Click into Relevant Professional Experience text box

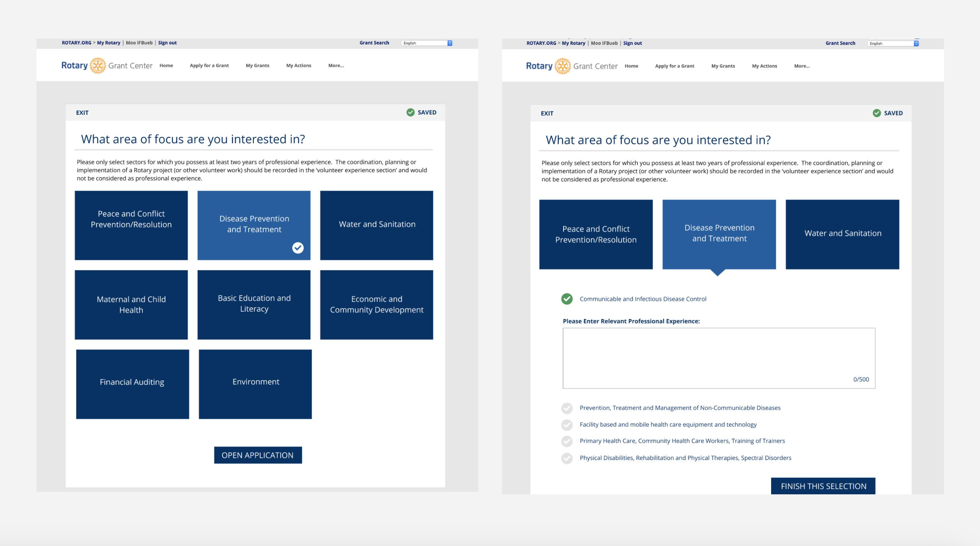719,358
